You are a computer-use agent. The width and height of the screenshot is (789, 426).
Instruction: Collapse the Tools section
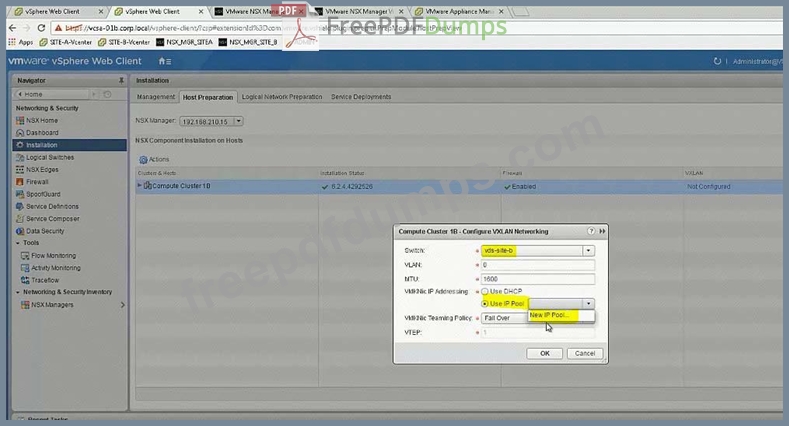pos(18,243)
